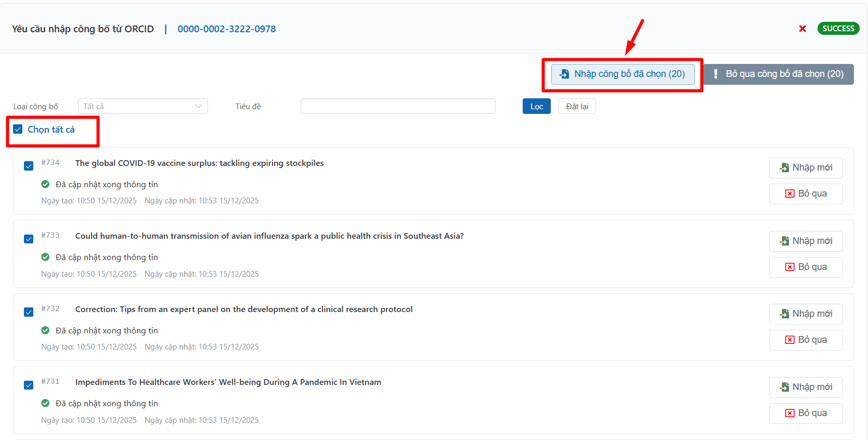Untick checkbox for publication #731
This screenshot has width=868, height=440.
[x=29, y=385]
